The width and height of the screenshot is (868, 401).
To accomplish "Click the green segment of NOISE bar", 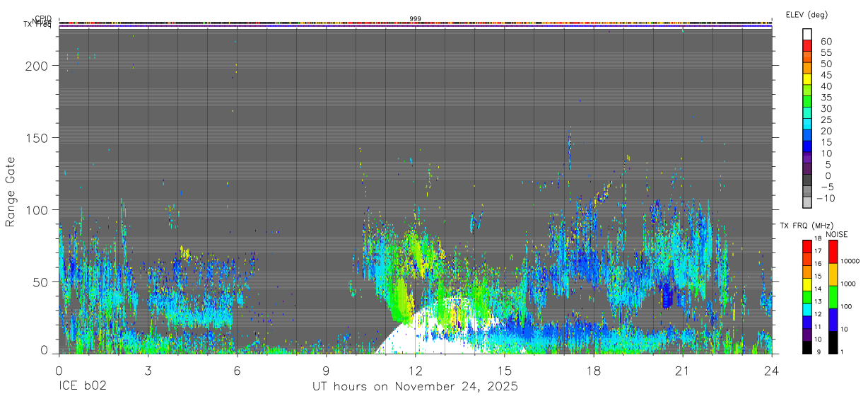I will [833, 297].
